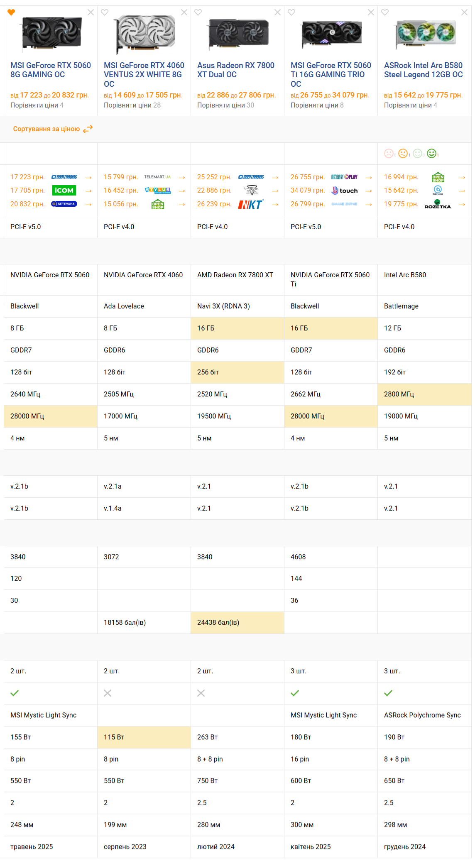The image size is (475, 868).
Task: Click the 25 252 грн. offer price
Action: (x=214, y=177)
